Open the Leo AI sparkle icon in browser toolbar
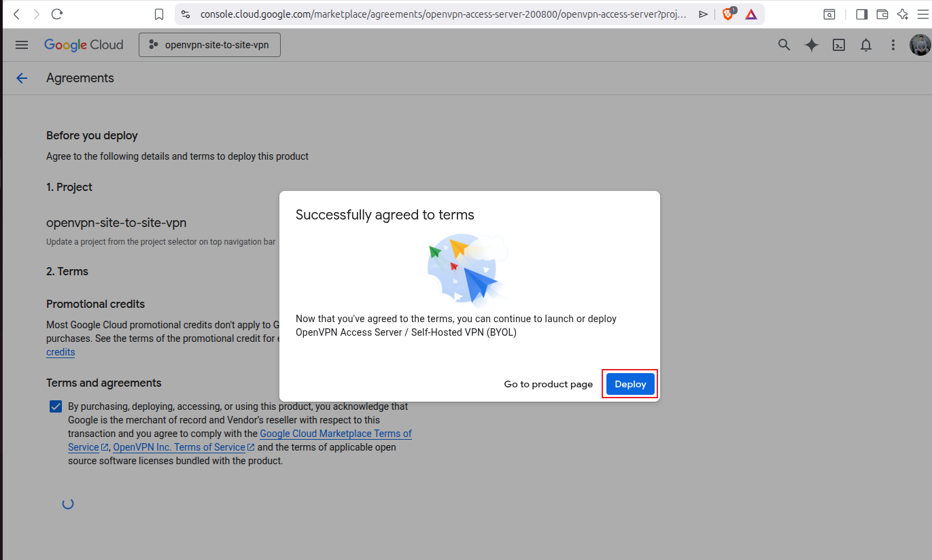 click(903, 14)
